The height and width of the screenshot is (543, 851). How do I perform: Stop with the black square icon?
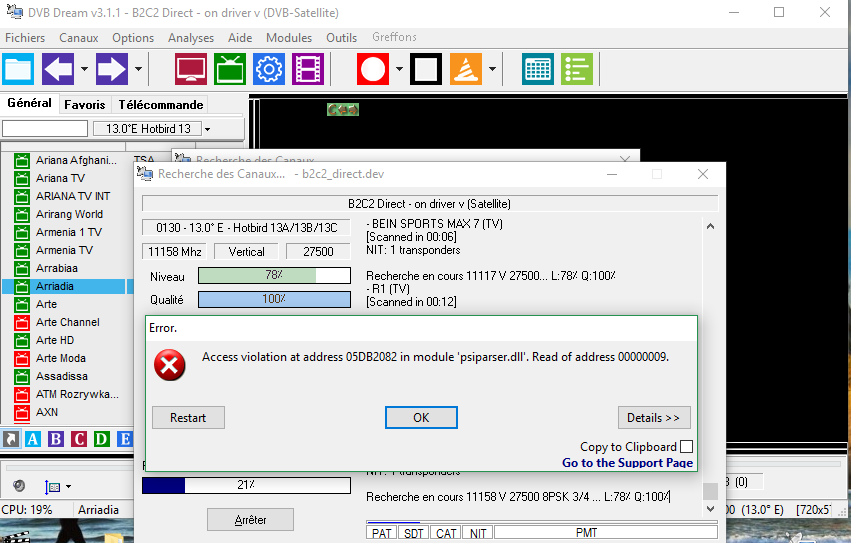[426, 69]
